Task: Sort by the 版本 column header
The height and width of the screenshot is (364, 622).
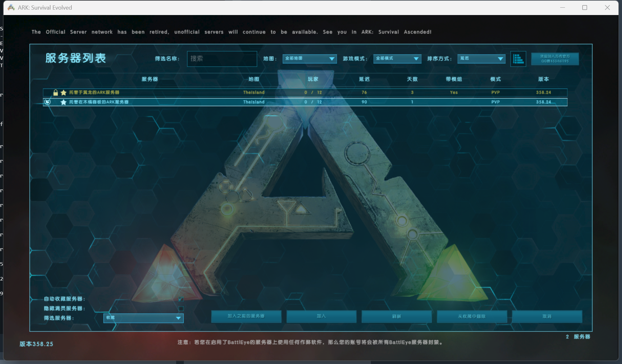Action: 544,79
